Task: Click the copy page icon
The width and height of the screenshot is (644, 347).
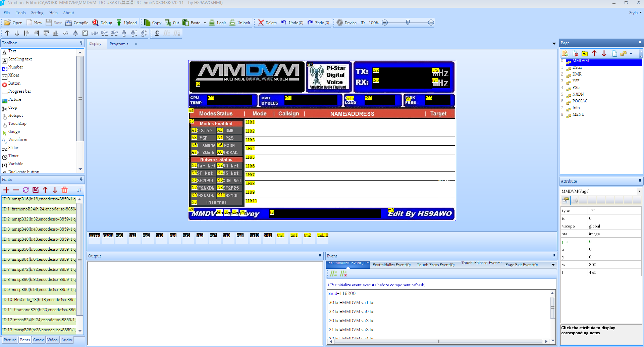Action: point(614,53)
